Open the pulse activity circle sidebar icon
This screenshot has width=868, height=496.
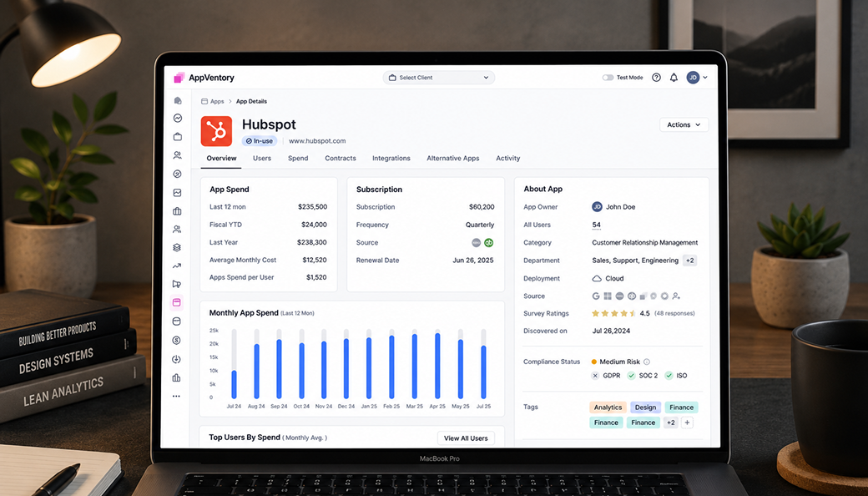click(x=178, y=118)
